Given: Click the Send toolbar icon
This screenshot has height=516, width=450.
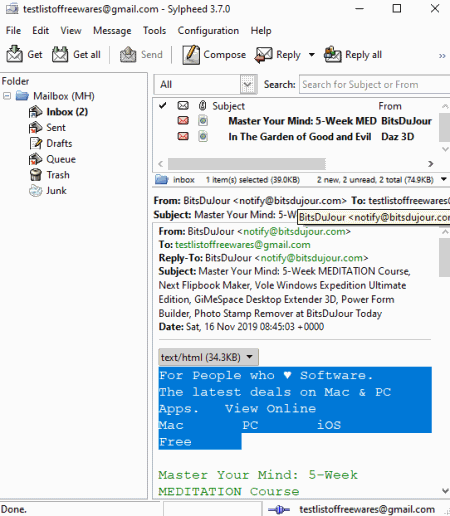Looking at the screenshot, I should (x=128, y=54).
